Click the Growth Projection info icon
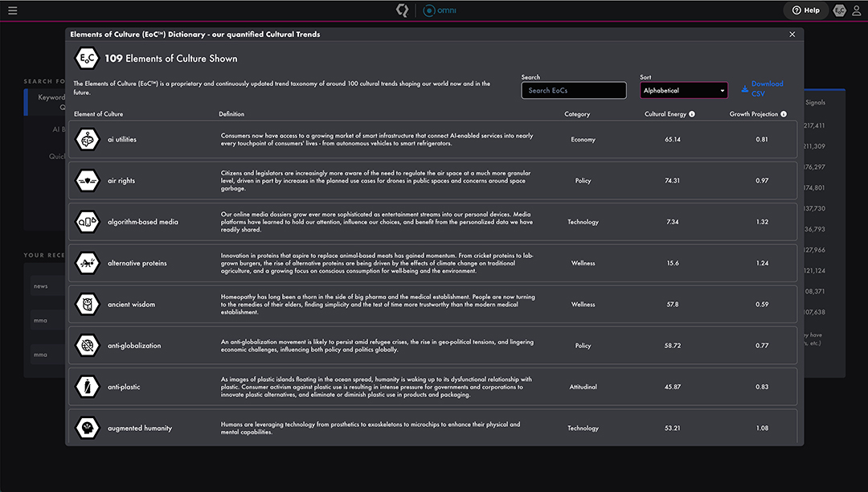Viewport: 868px width, 492px height. 784,114
